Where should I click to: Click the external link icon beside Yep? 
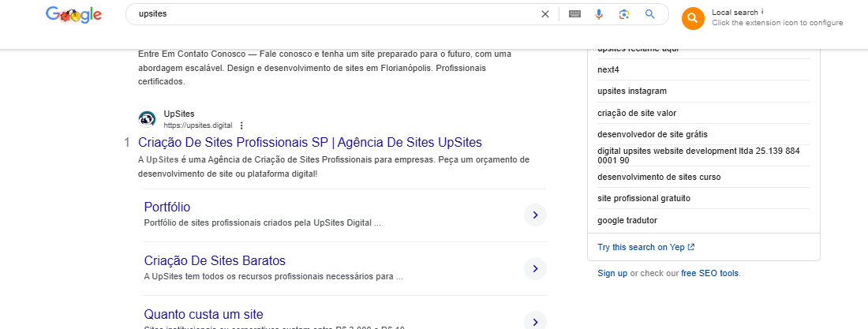point(691,248)
